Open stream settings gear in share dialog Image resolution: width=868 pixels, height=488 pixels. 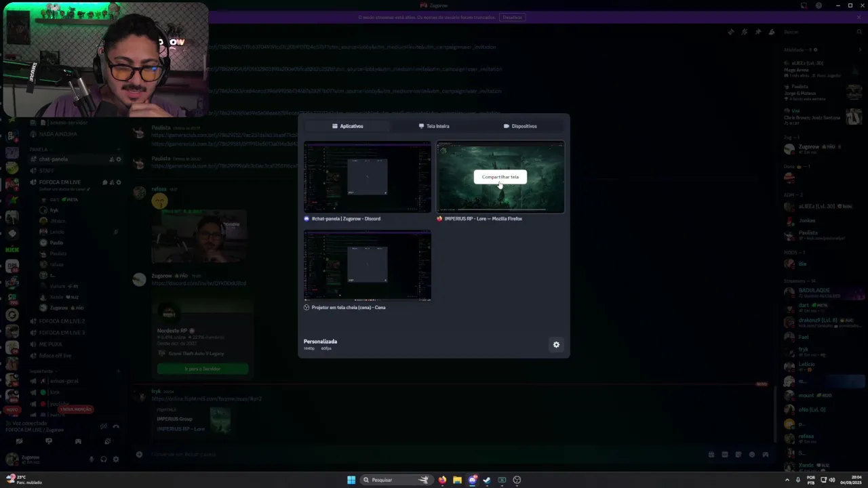[556, 344]
